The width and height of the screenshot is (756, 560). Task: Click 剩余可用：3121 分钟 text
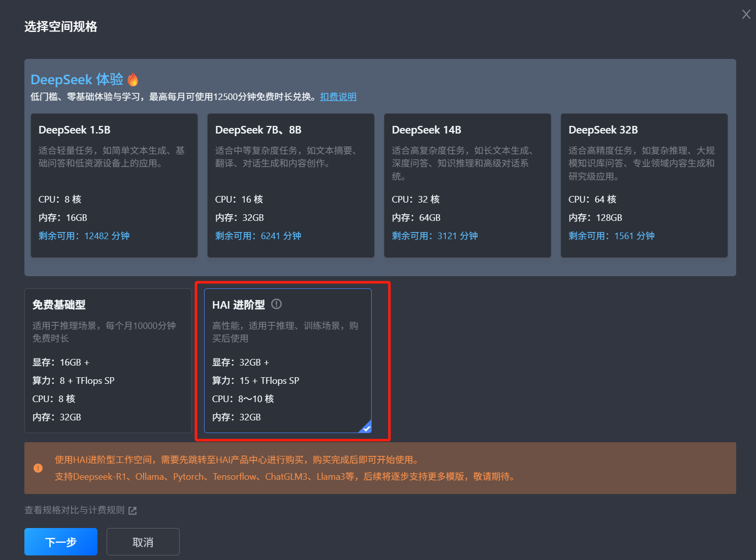(435, 236)
